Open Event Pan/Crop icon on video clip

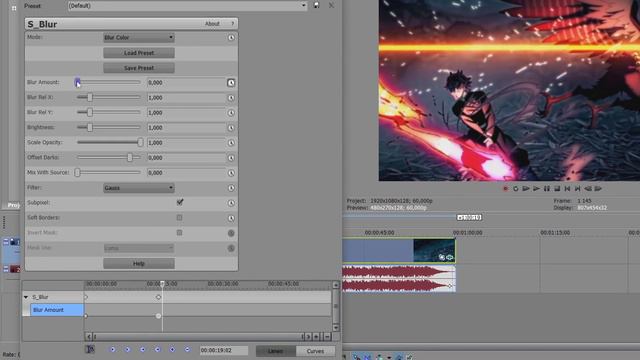(x=442, y=257)
